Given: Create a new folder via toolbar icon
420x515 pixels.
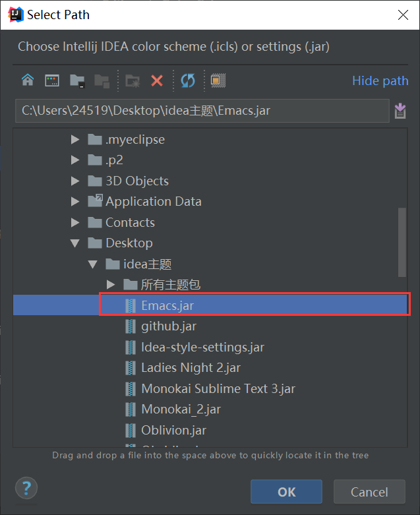Looking at the screenshot, I should (x=133, y=81).
